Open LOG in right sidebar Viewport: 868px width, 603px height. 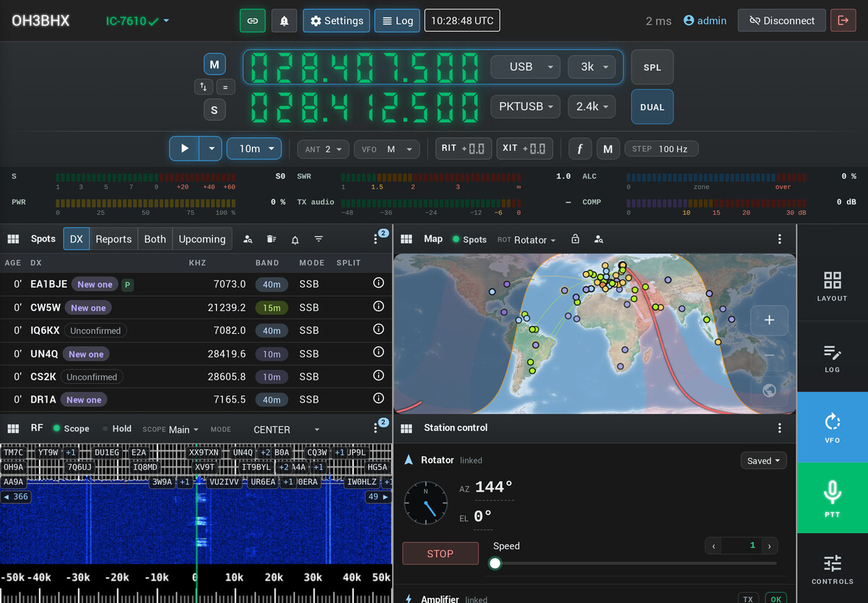833,358
